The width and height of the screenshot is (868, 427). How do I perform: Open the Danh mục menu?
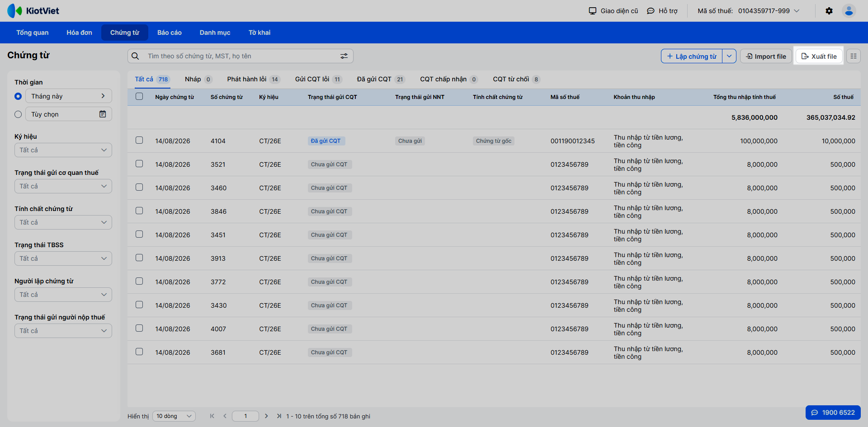point(215,33)
